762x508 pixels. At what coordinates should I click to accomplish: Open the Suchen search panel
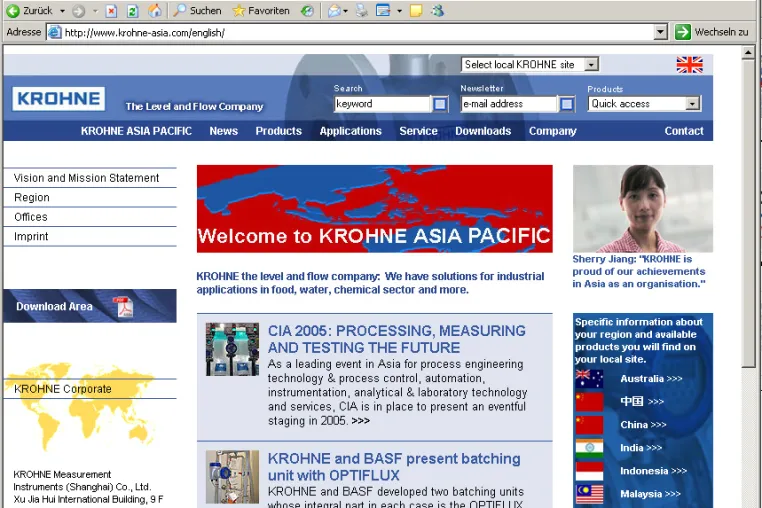coord(198,11)
